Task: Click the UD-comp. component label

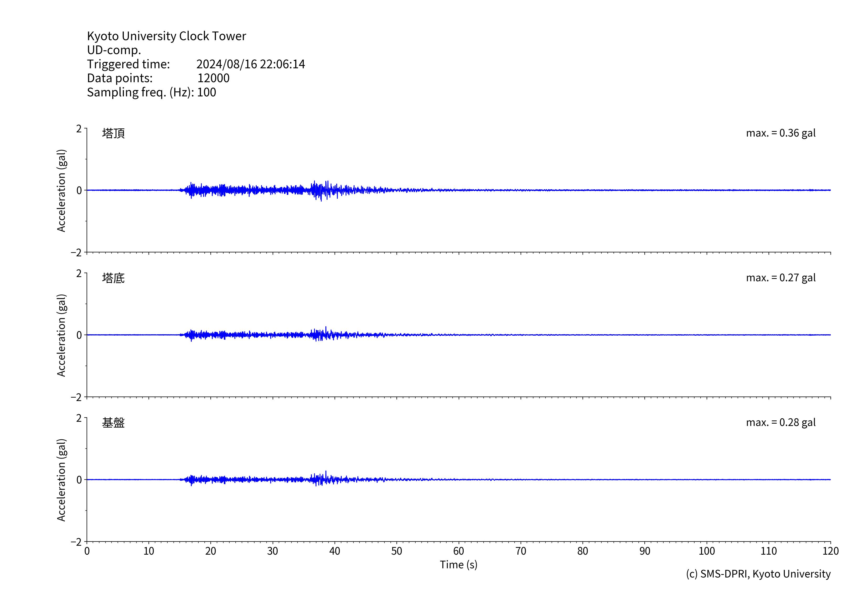Action: pos(114,50)
